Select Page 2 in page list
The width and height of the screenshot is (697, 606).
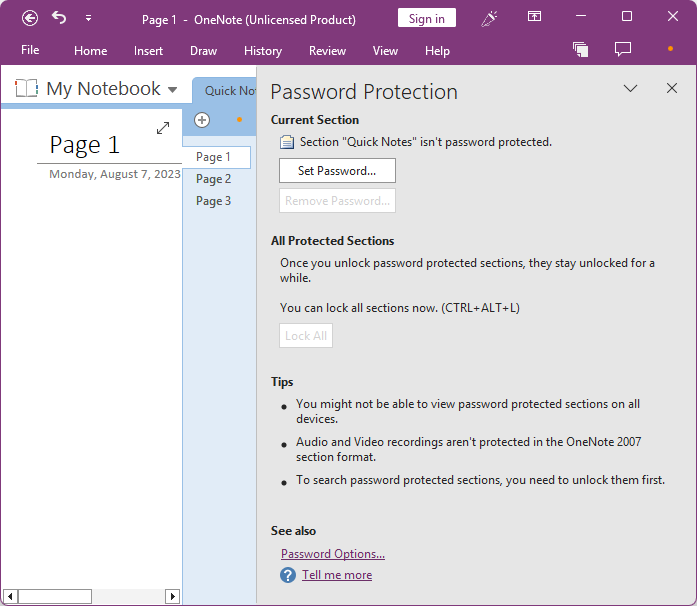(213, 179)
